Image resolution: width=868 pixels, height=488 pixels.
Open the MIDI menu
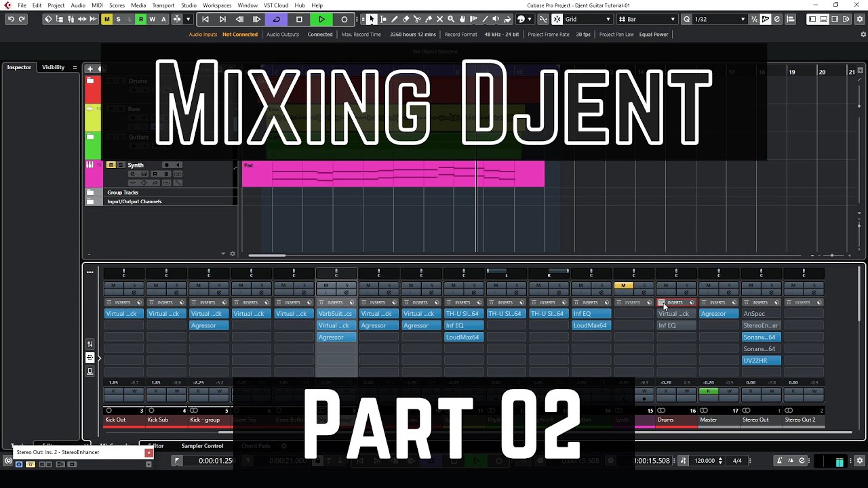97,5
